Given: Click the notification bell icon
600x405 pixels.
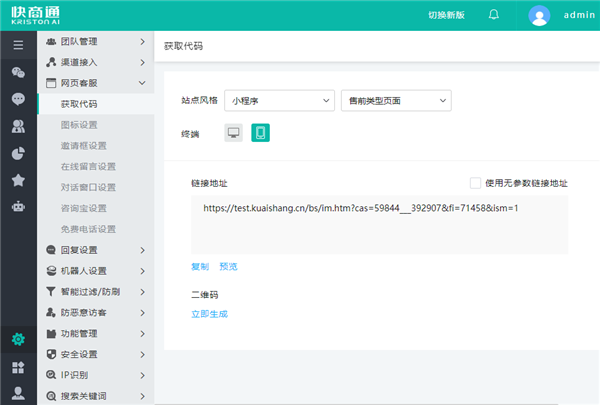Looking at the screenshot, I should pos(494,15).
